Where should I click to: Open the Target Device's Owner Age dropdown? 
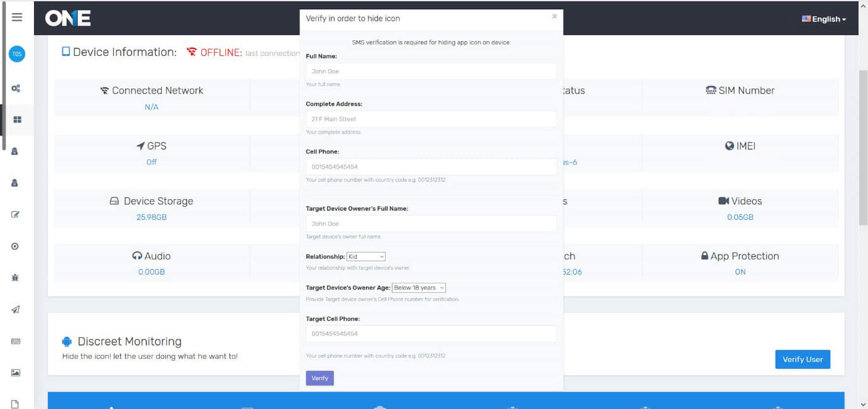[x=418, y=288]
